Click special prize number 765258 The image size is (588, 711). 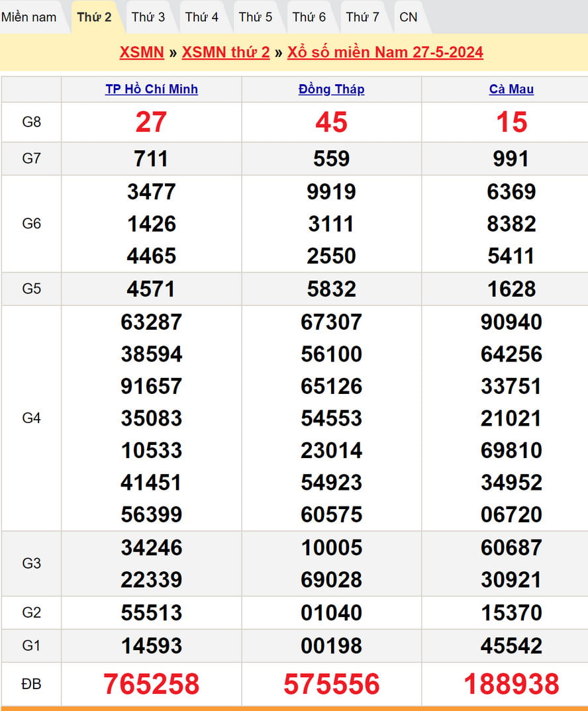coord(152,685)
